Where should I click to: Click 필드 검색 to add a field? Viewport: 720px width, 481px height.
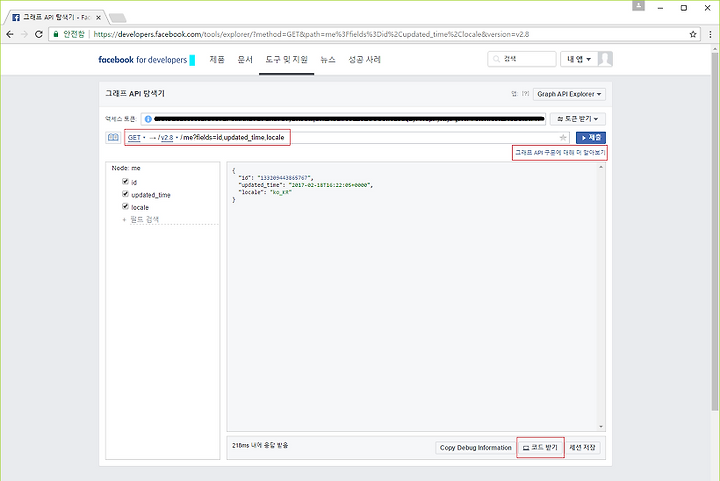point(145,219)
